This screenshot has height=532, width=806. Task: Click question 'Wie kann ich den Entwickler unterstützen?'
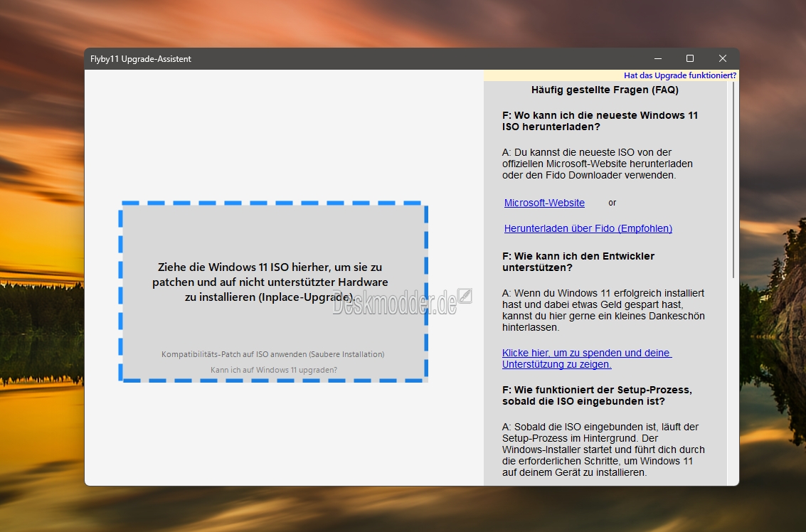click(578, 262)
